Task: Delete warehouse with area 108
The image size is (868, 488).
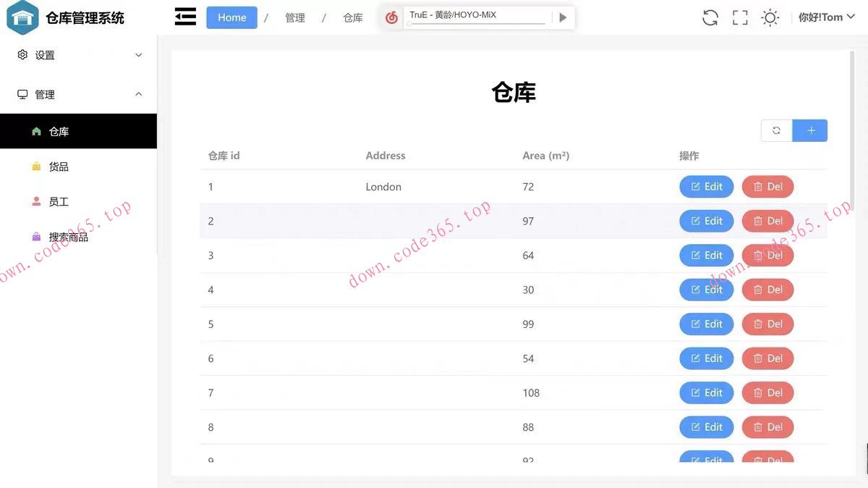Action: (767, 392)
